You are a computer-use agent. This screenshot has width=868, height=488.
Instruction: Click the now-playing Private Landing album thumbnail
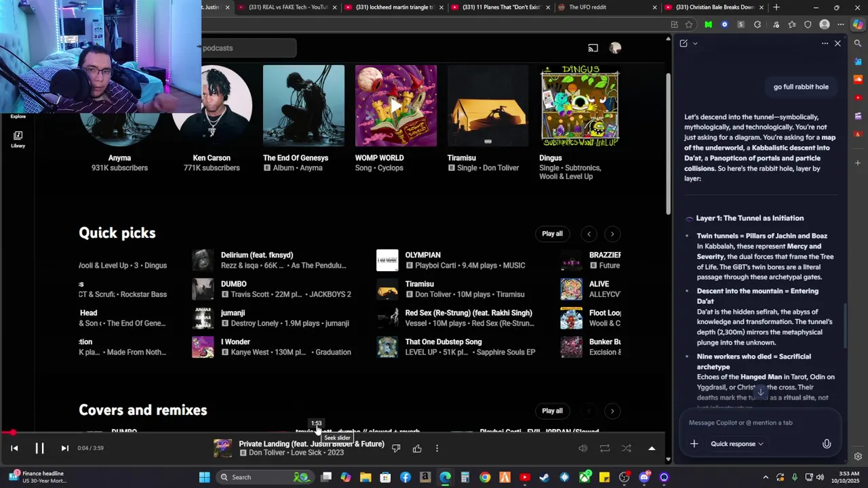222,448
